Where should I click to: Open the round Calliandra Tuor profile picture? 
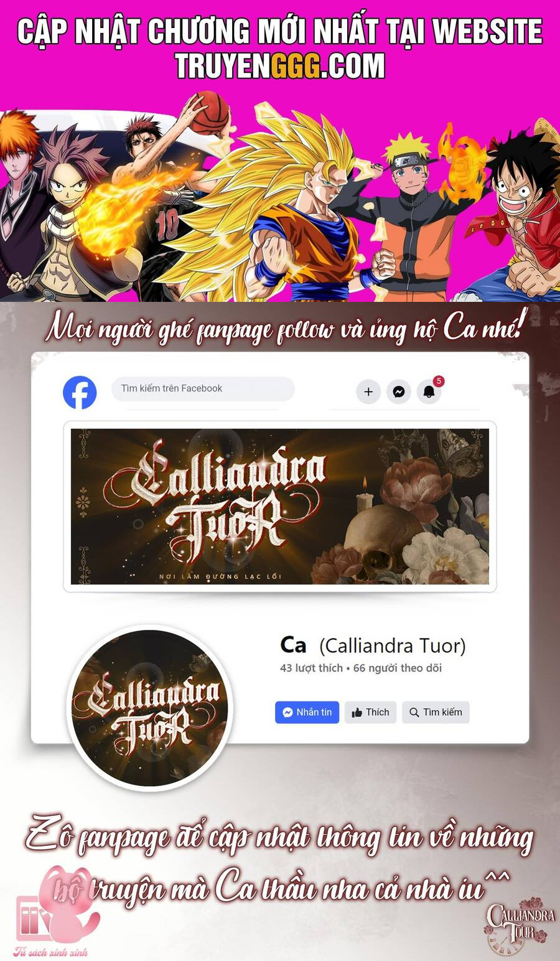point(149,708)
